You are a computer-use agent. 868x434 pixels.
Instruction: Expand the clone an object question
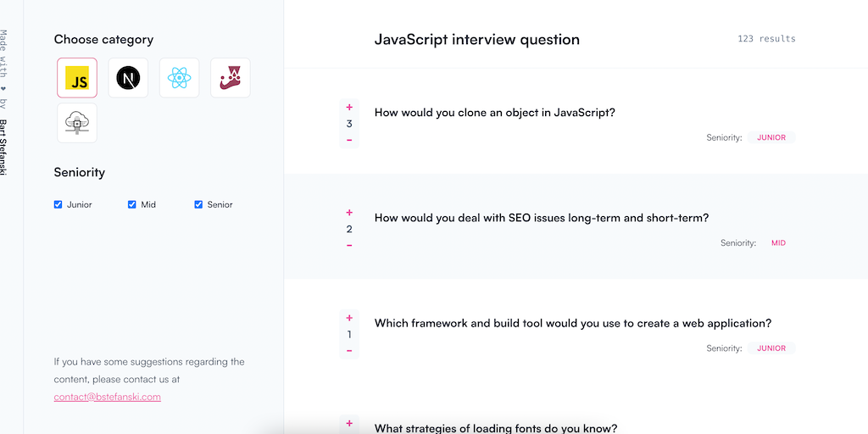(x=494, y=113)
